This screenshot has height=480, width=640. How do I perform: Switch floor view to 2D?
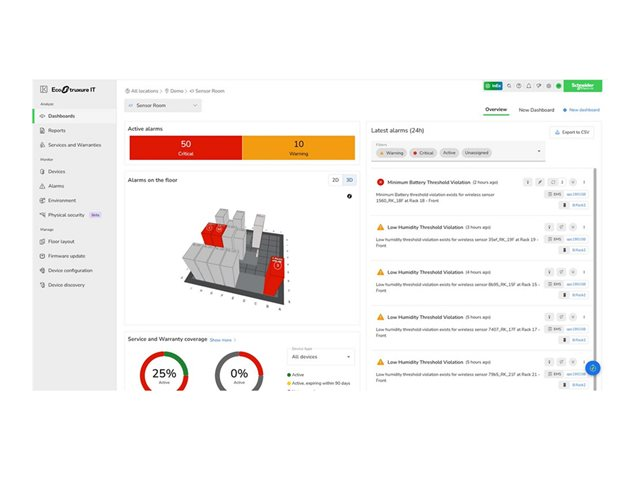[x=335, y=180]
